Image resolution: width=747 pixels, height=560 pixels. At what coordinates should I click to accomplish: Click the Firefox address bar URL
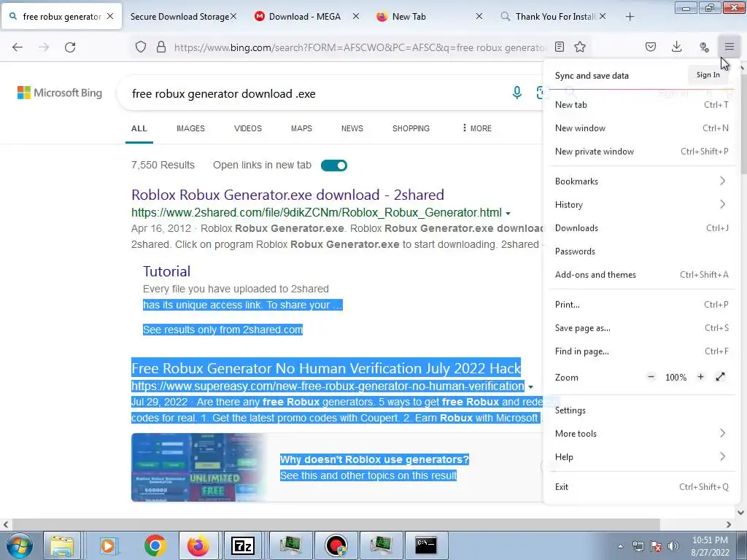(x=360, y=47)
